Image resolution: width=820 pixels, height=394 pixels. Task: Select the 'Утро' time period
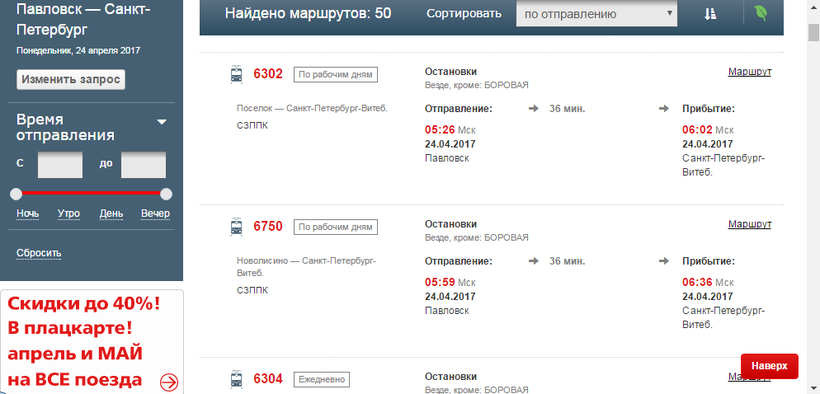click(x=69, y=213)
